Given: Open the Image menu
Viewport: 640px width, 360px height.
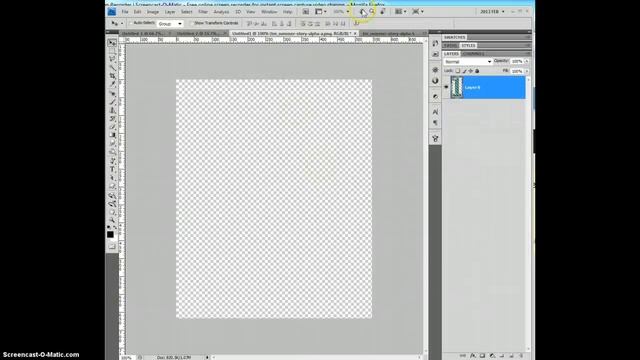Looking at the screenshot, I should 153,12.
